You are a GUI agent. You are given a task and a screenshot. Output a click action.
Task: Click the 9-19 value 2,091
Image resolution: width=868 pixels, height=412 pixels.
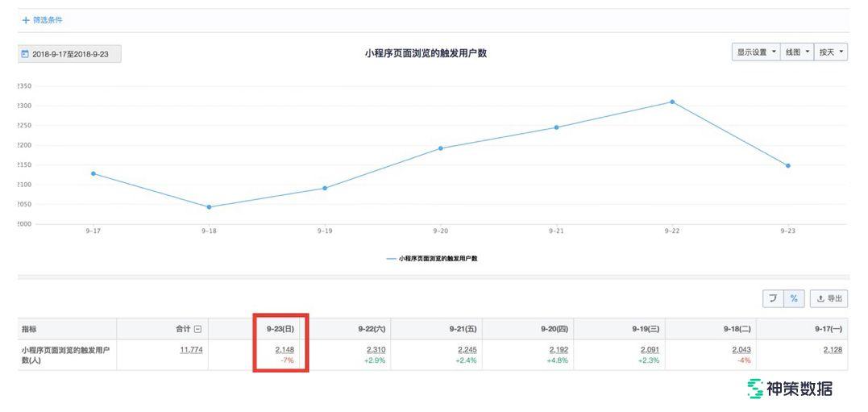click(650, 350)
